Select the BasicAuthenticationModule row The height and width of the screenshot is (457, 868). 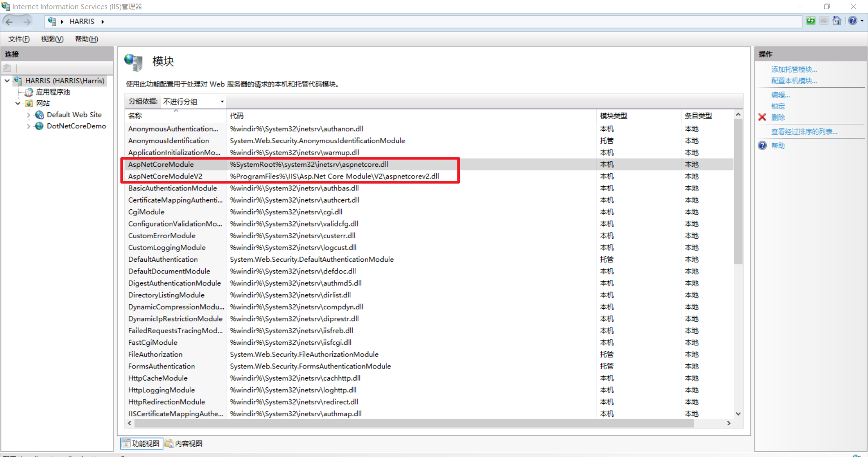pyautogui.click(x=429, y=188)
